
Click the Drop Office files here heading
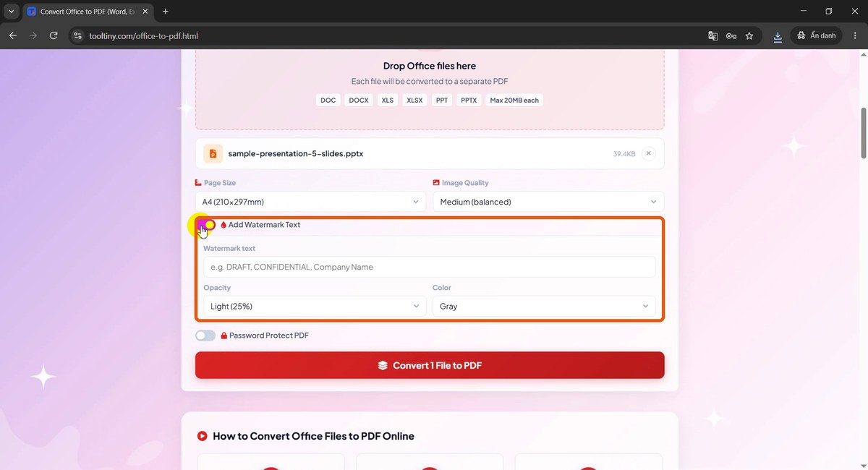[x=430, y=66]
